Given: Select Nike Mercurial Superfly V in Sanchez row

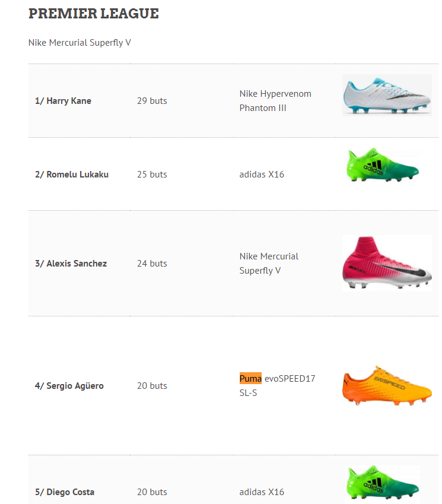Looking at the screenshot, I should click(269, 264).
